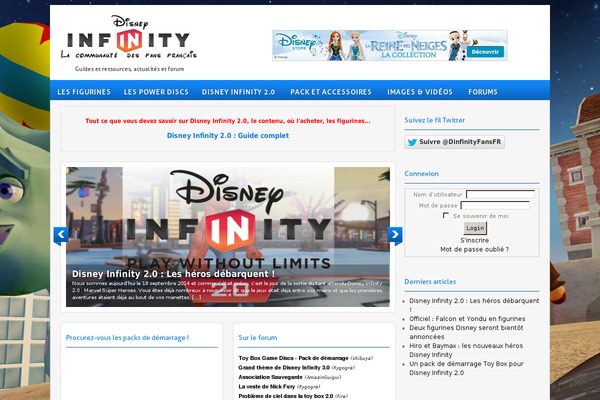Open Mot de passe oublié link
The image size is (600, 400).
coord(474,249)
